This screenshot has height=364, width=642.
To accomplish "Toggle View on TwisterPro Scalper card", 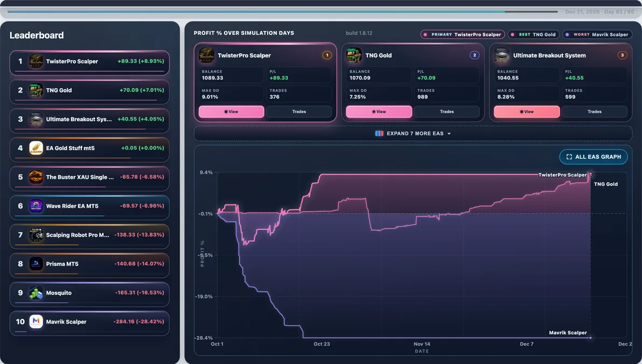I will point(232,111).
